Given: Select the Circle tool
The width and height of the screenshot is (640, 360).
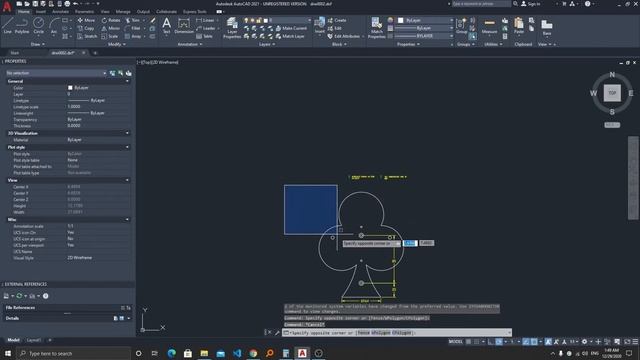Looking at the screenshot, I should (38, 25).
